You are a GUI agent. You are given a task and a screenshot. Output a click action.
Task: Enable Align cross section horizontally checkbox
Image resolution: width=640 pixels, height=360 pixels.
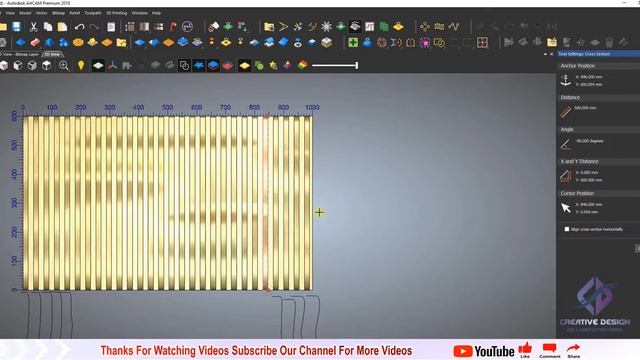[567, 229]
